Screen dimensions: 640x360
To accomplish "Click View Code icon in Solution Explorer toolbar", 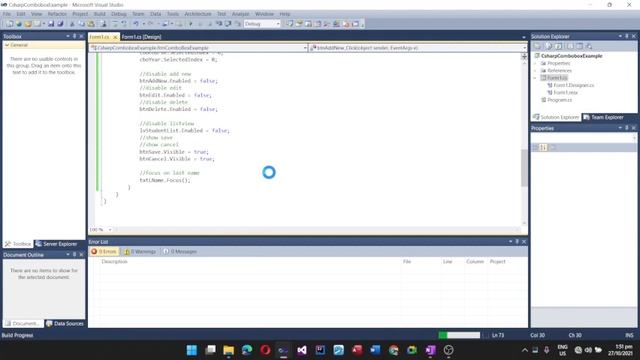I will [569, 46].
